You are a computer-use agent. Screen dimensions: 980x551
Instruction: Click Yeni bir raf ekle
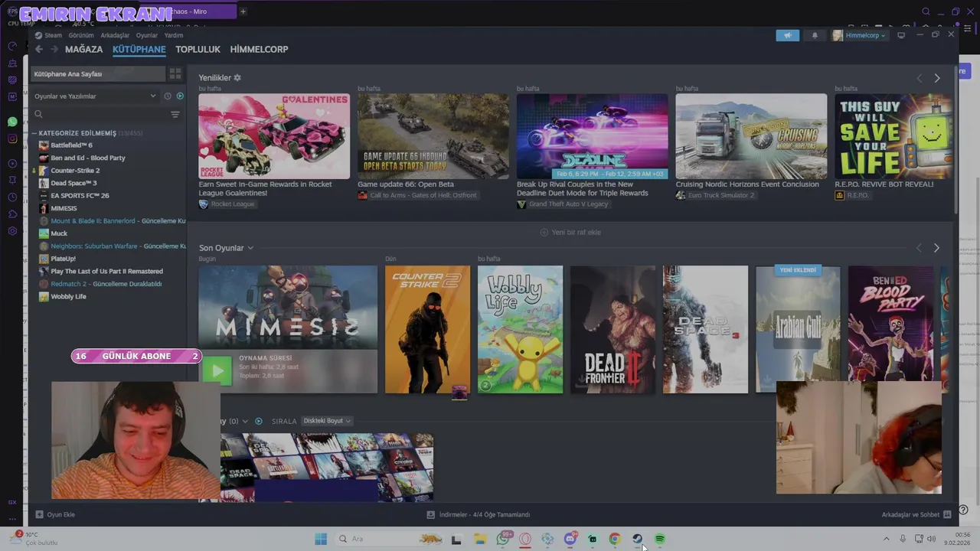(x=570, y=232)
